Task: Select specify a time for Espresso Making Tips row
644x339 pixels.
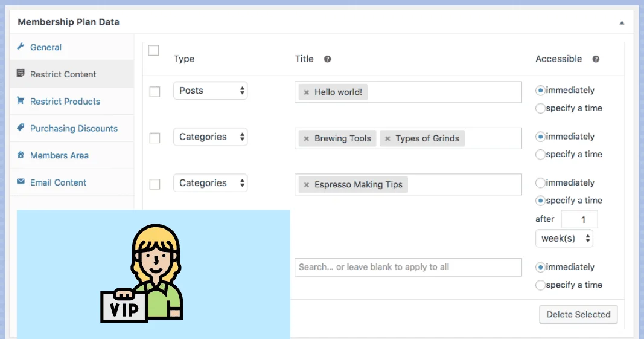Action: [541, 201]
